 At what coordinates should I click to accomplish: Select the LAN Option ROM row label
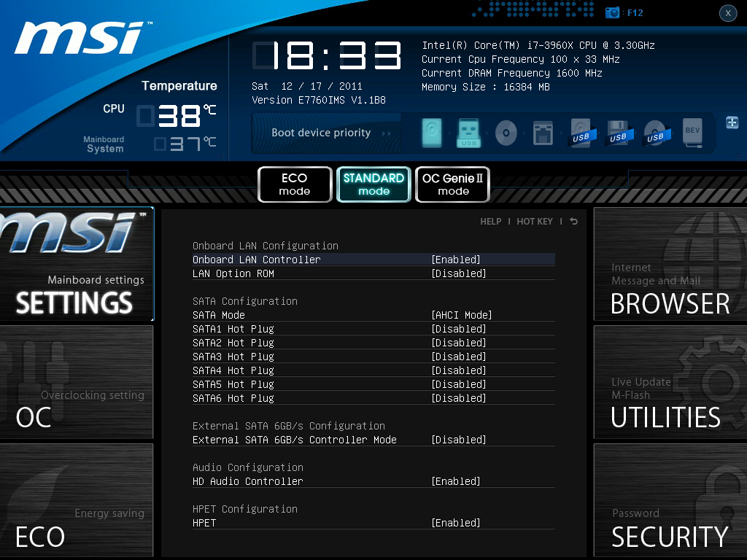233,273
